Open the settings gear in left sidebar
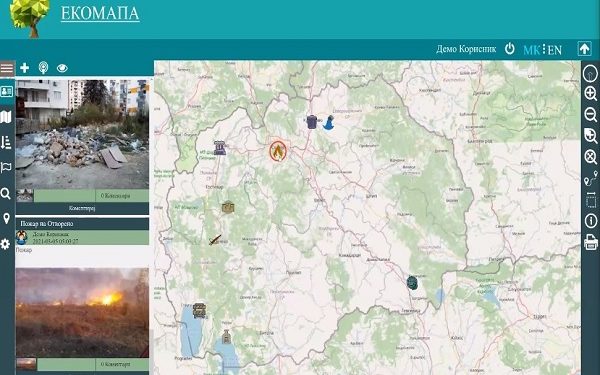The height and width of the screenshot is (375, 600). tap(5, 244)
